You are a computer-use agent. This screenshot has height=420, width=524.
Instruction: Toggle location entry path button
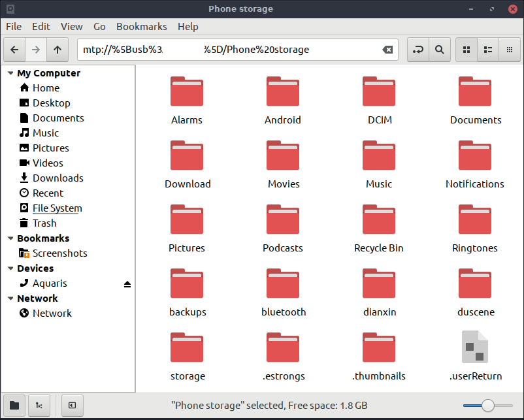[x=418, y=50]
